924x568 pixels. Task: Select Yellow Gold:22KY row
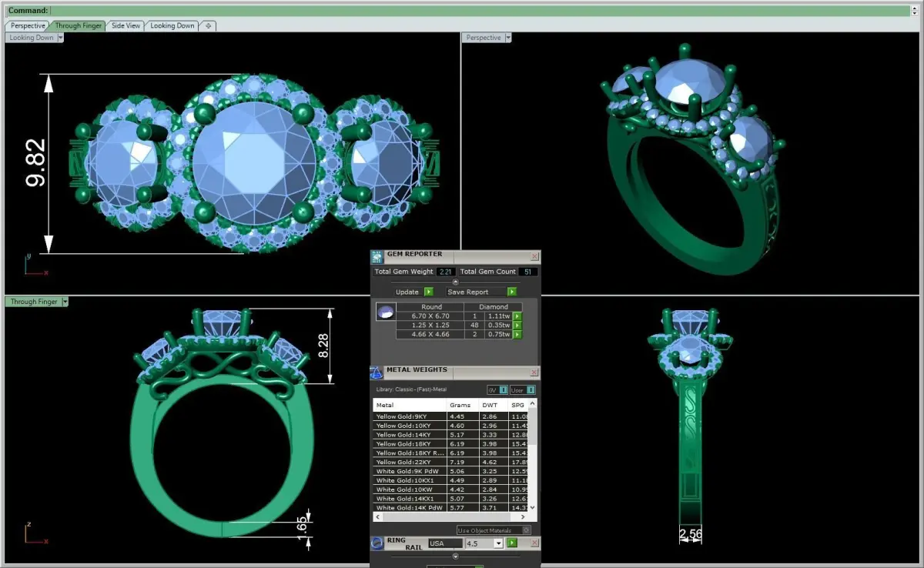coord(450,462)
